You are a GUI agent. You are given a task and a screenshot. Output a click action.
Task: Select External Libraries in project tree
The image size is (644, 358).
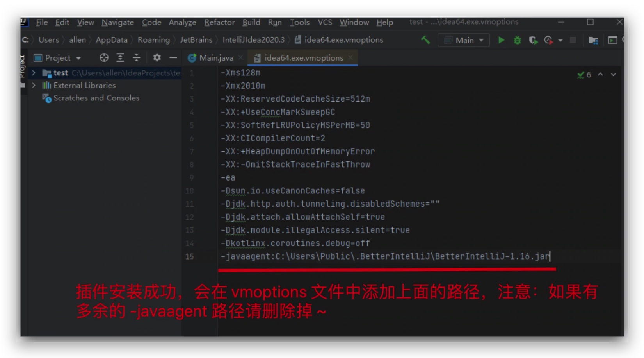(x=84, y=85)
